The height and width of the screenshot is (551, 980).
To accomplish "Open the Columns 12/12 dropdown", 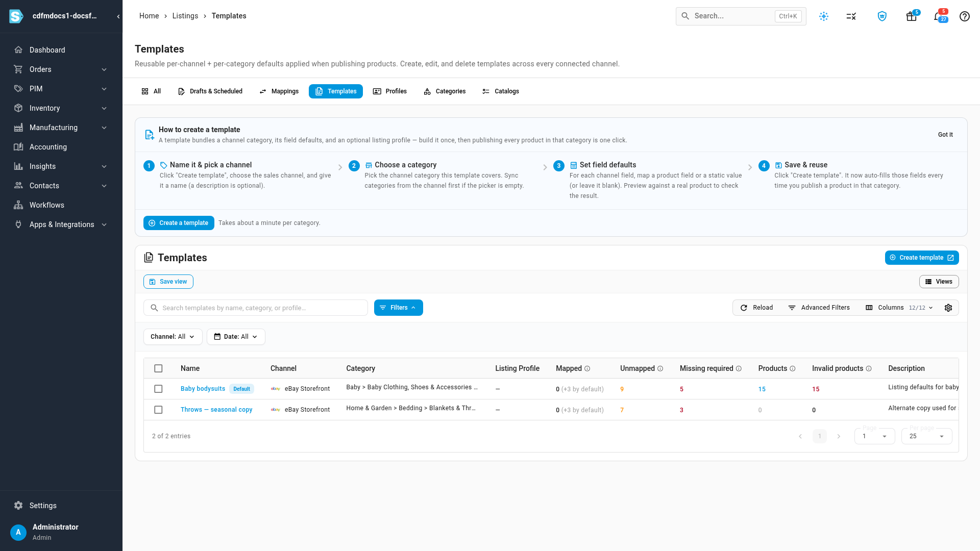I will pyautogui.click(x=899, y=308).
